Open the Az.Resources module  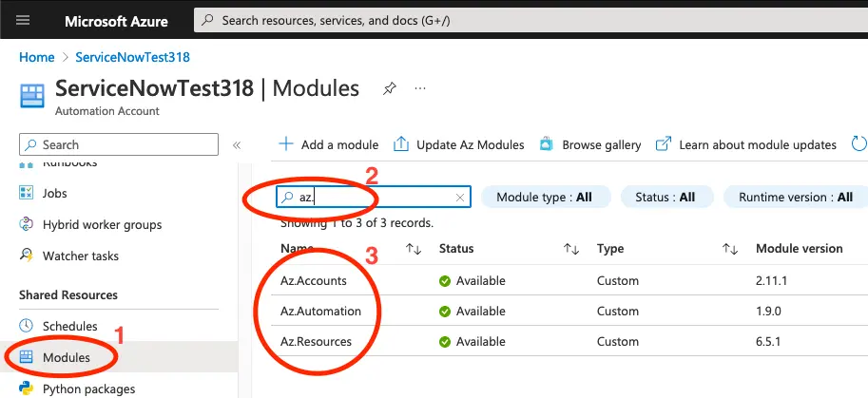coord(316,342)
